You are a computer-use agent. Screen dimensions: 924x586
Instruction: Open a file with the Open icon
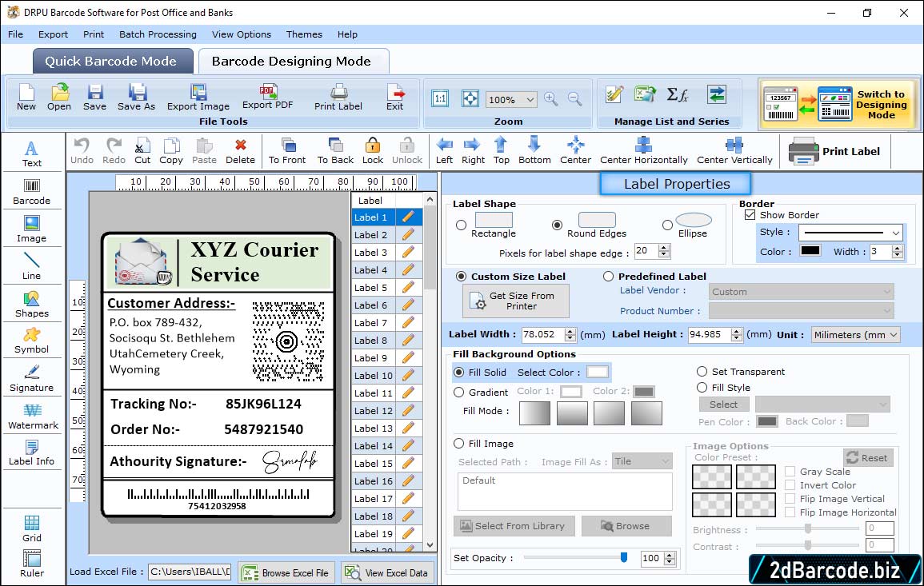pos(59,98)
